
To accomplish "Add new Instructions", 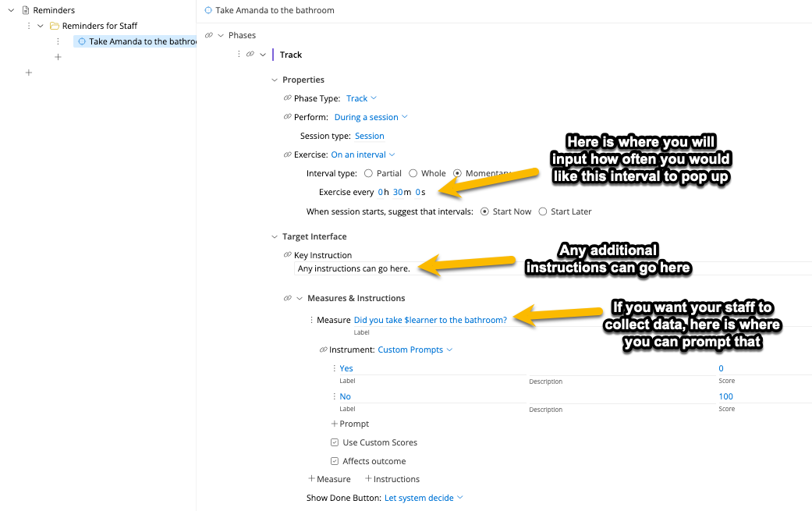I will pyautogui.click(x=392, y=480).
